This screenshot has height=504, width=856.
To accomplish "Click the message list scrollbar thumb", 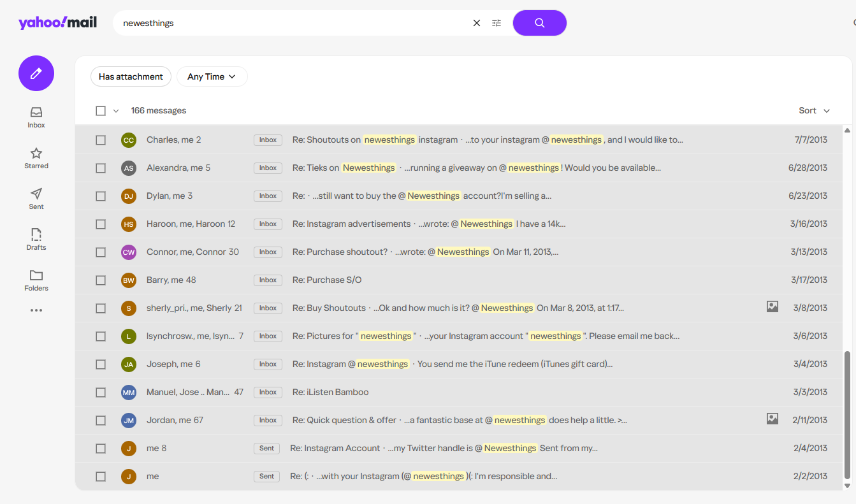I will (x=847, y=415).
